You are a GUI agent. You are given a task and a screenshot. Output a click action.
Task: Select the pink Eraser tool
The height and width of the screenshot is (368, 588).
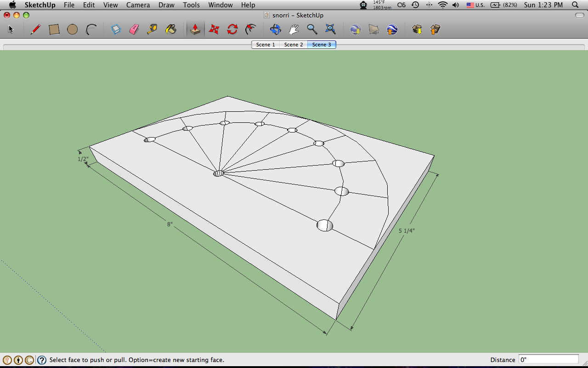[x=134, y=29]
